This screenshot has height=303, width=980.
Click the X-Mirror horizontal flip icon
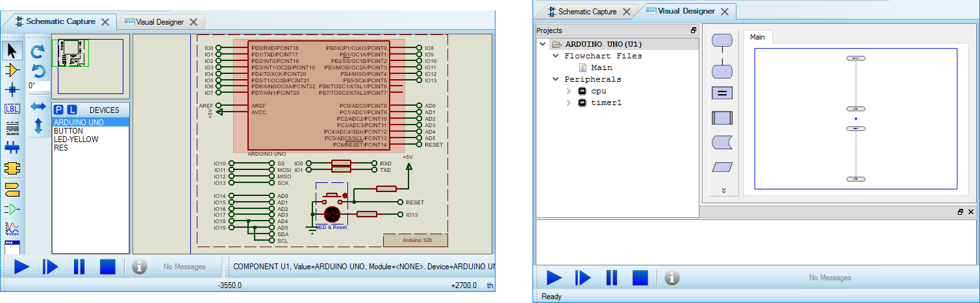38,106
